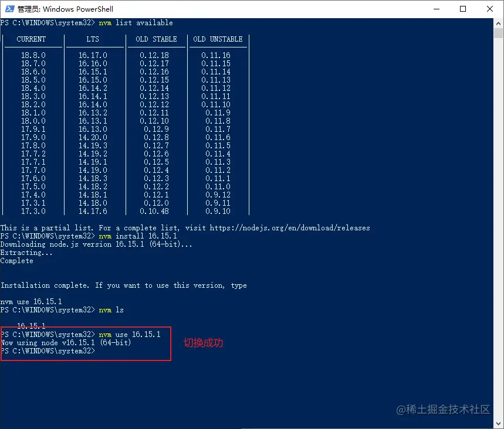This screenshot has width=504, height=429.
Task: Click the LTS column header
Action: 93,39
